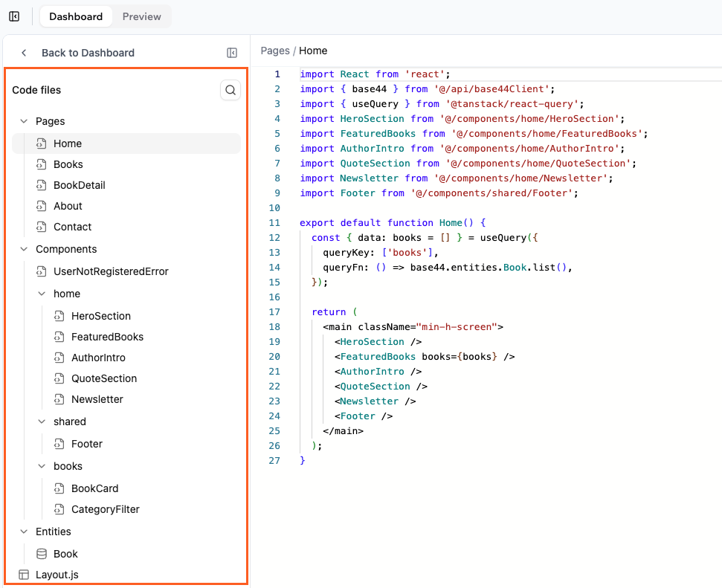Collapse the books folder
Image resolution: width=722 pixels, height=588 pixels.
(42, 466)
